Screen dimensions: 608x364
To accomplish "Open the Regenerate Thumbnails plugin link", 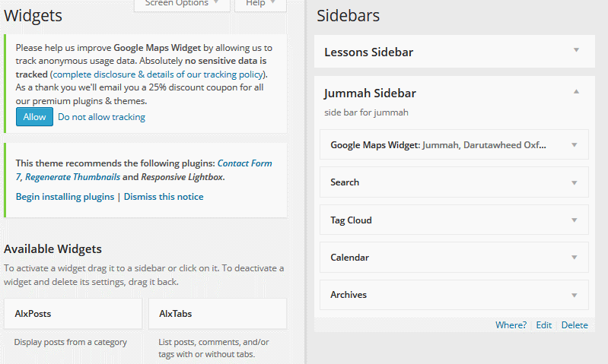I will [72, 177].
